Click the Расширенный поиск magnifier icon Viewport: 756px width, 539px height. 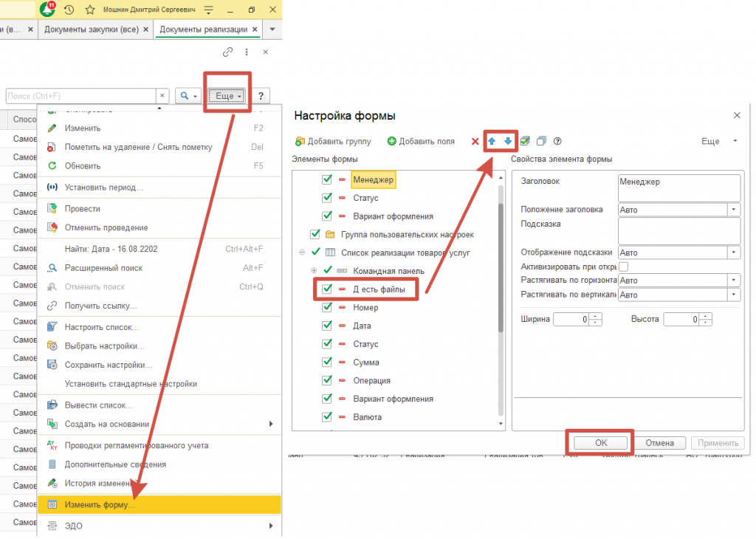click(x=52, y=268)
